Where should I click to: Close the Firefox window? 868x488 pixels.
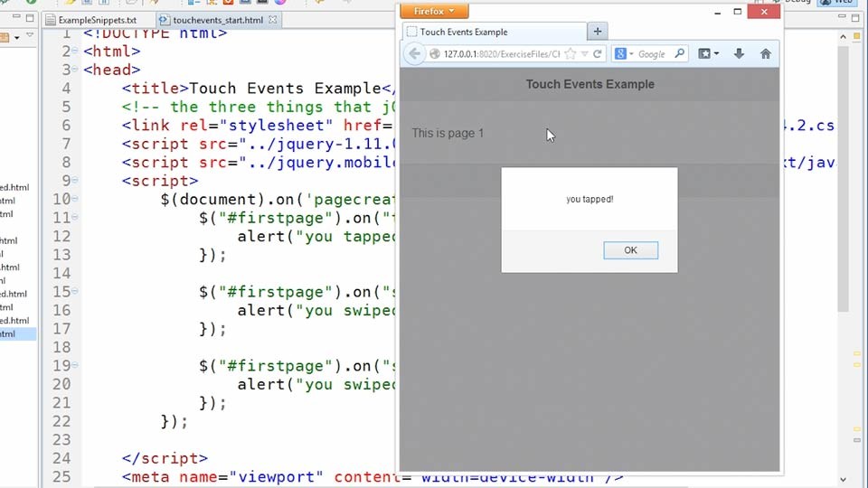tap(764, 11)
